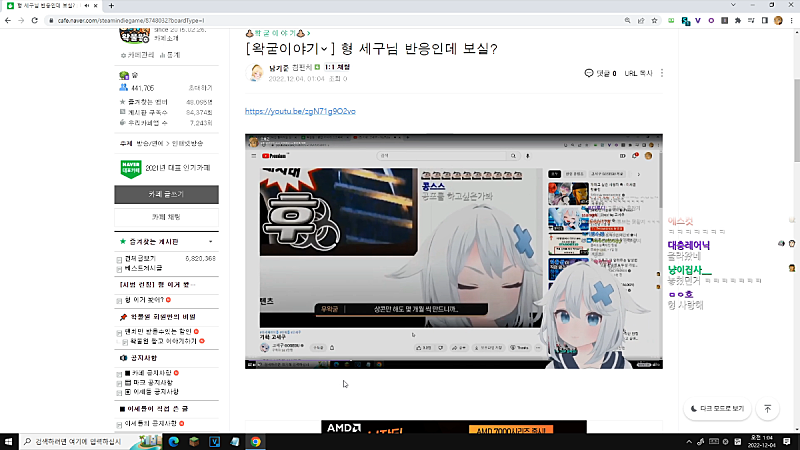
Task: Open the blue V app on taskbar
Action: [214, 442]
